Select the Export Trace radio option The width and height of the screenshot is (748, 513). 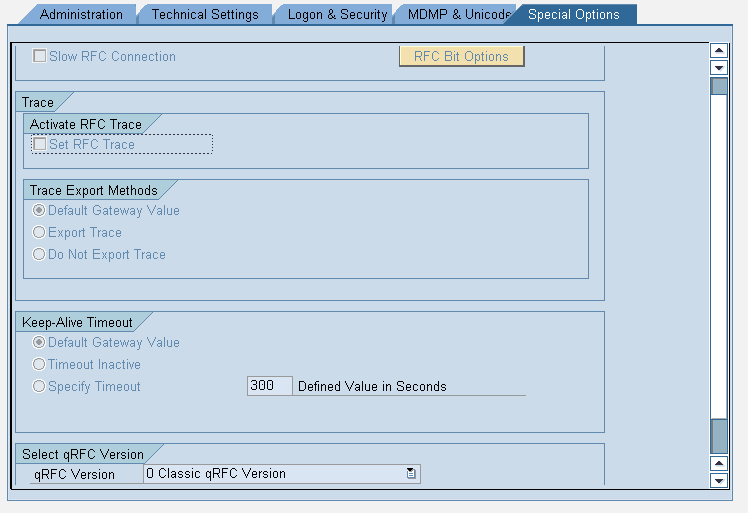click(x=39, y=233)
